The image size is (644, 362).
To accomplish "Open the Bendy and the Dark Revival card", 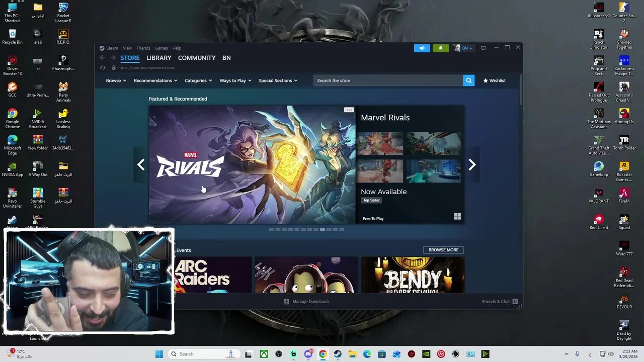I will click(413, 275).
